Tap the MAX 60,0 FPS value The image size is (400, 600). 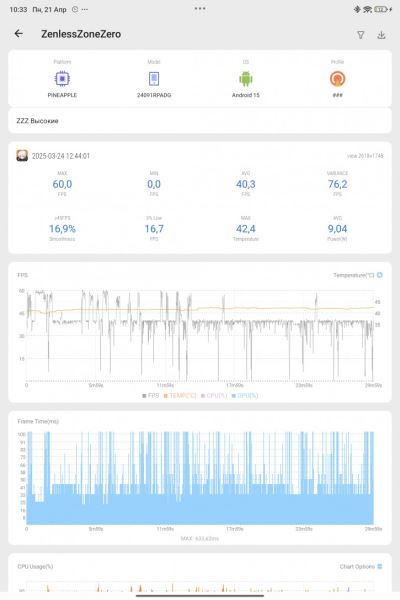(x=62, y=184)
